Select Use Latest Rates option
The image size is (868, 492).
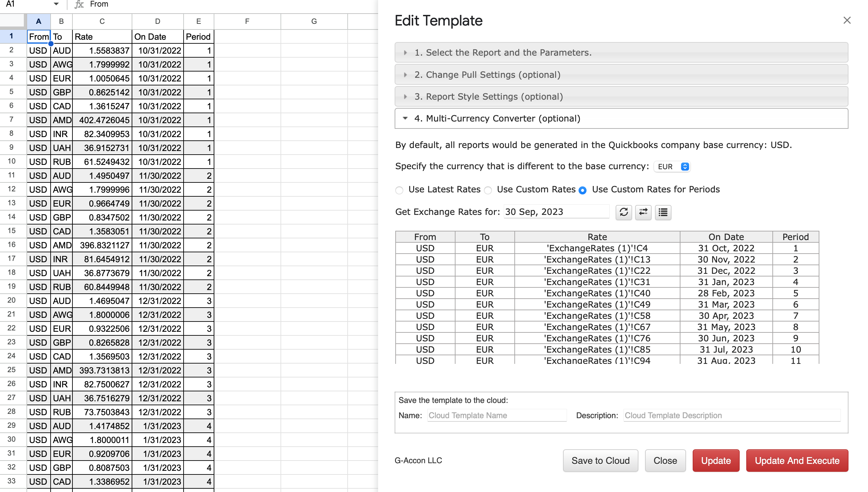coord(399,190)
